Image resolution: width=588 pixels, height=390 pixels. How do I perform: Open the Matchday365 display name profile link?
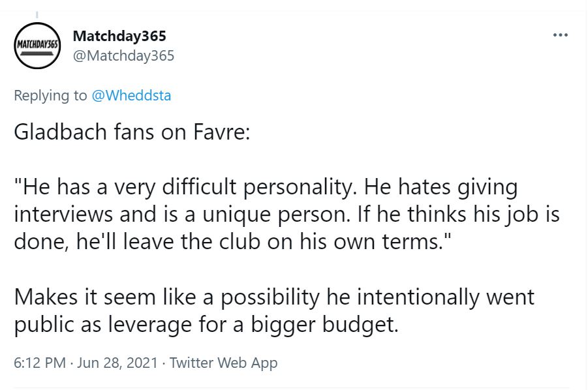pos(119,36)
